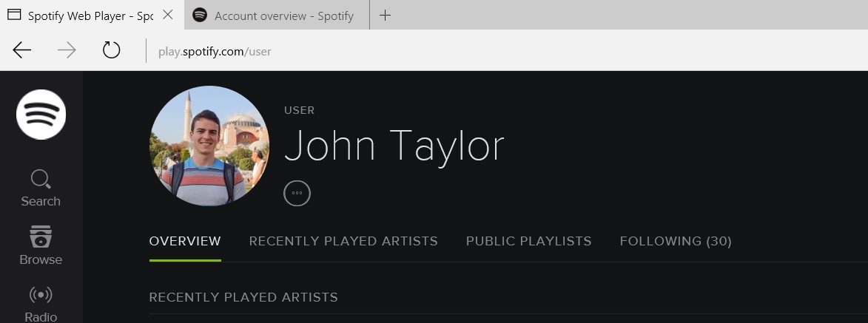Viewport: 868px width, 323px height.
Task: Switch to Recently Played Artists tab
Action: [x=343, y=241]
